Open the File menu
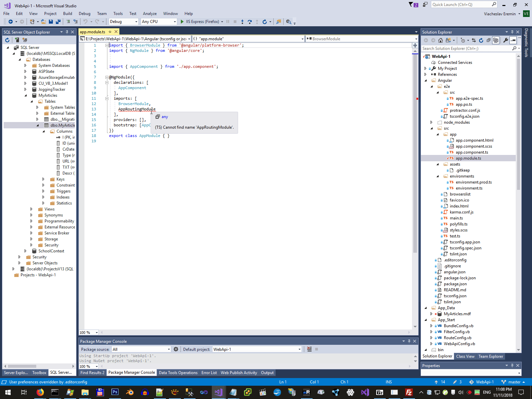This screenshot has width=532, height=399. (x=6, y=14)
